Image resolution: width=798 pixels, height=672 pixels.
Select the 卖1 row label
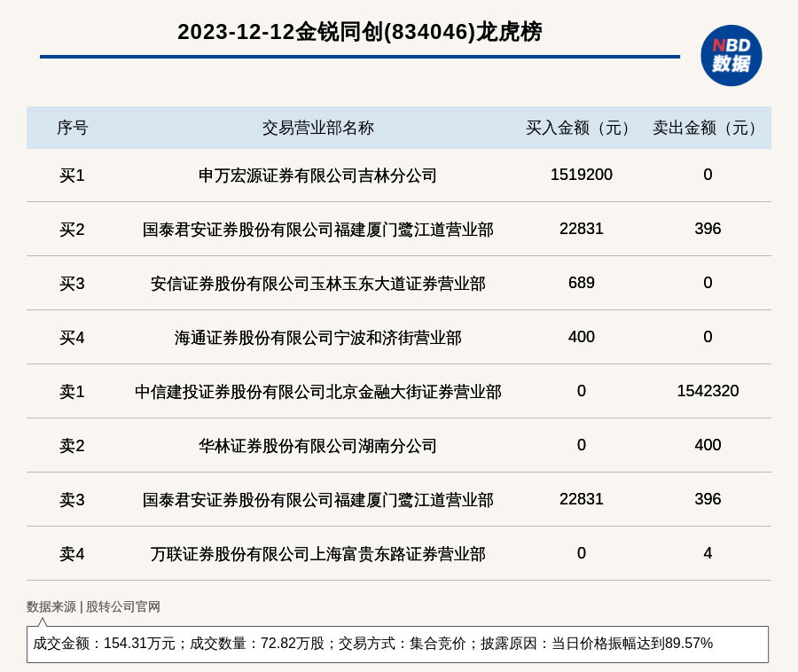(x=73, y=392)
